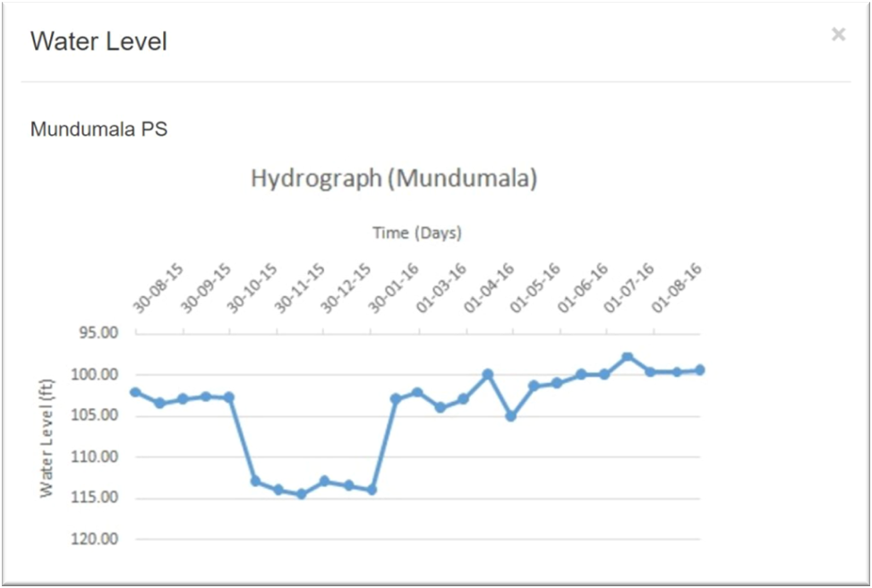The width and height of the screenshot is (872, 588).
Task: Select the last data point at 01-08-16
Action: pyautogui.click(x=701, y=368)
